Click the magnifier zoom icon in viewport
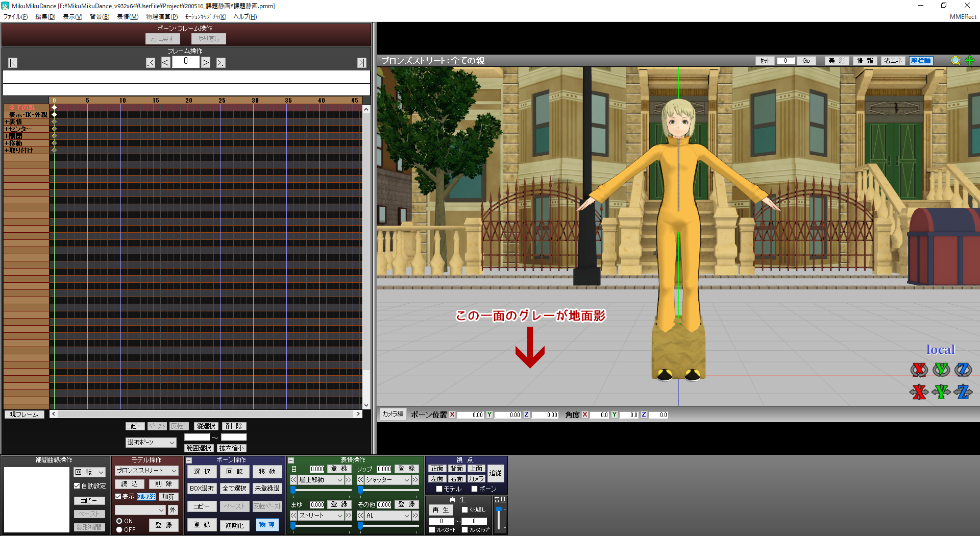Viewport: 980px width, 536px height. 955,61
